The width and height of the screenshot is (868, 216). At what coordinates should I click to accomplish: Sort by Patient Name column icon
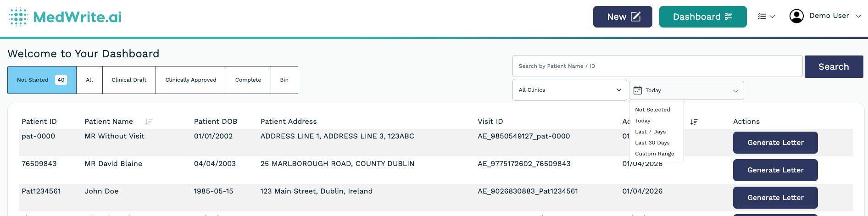coord(149,122)
